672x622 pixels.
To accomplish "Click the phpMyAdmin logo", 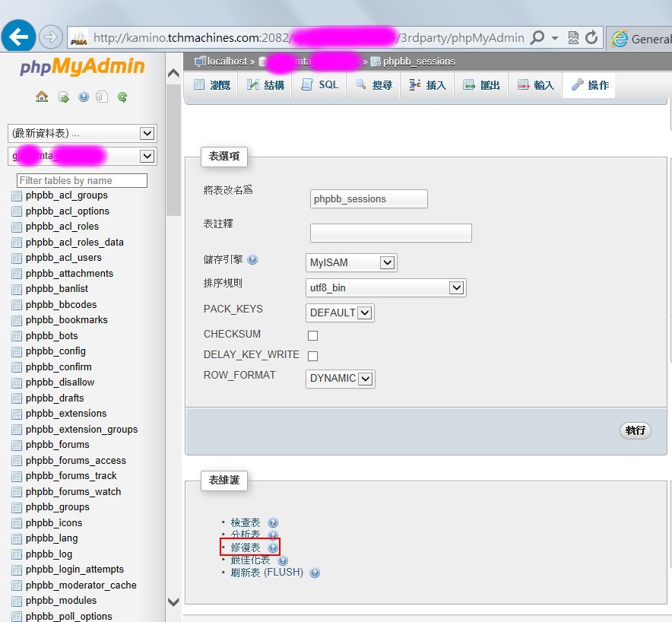I will [82, 66].
